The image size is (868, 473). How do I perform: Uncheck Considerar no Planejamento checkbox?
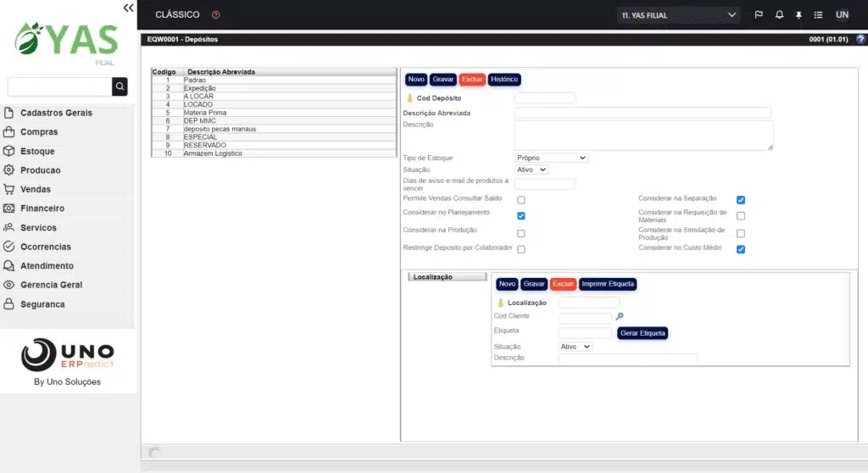point(521,216)
